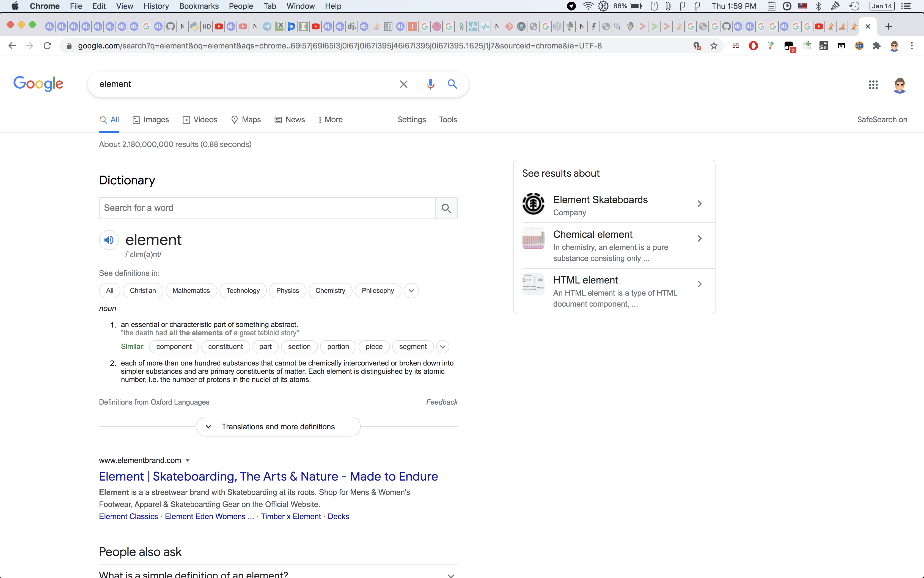This screenshot has width=924, height=578.
Task: Open the Timber x Element sitelink
Action: pos(291,516)
